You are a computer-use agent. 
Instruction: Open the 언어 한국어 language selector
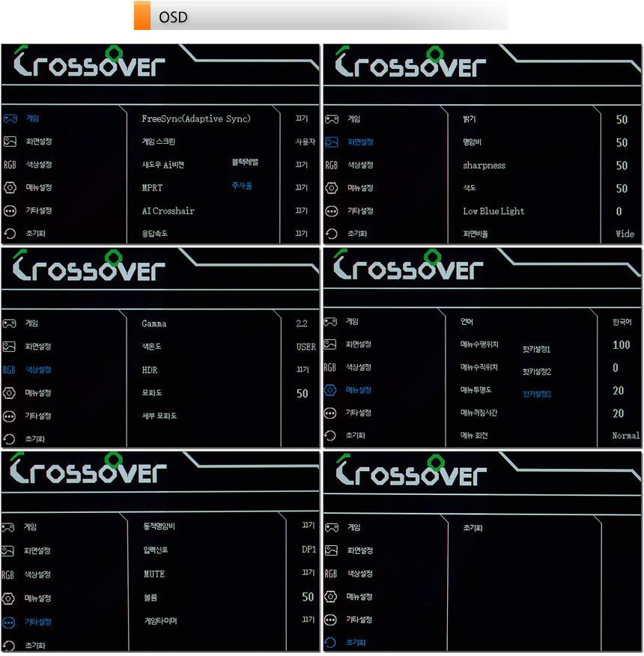click(622, 323)
